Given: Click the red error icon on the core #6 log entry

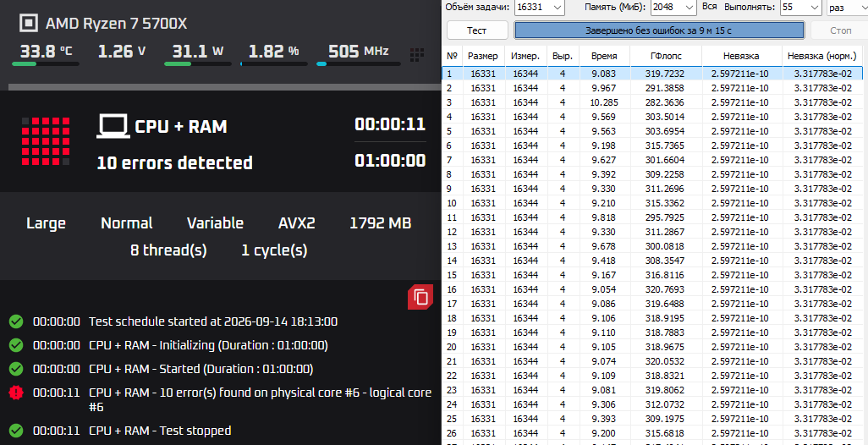Looking at the screenshot, I should (x=16, y=393).
